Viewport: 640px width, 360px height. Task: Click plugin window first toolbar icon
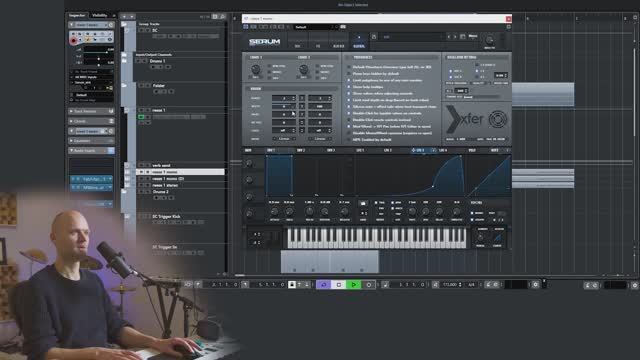(246, 27)
